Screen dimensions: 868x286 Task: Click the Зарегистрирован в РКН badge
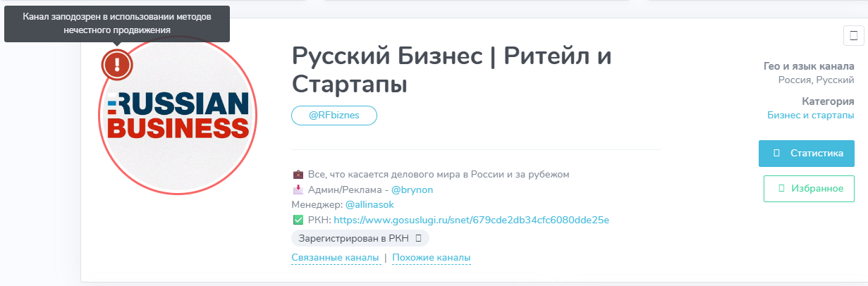click(x=360, y=238)
